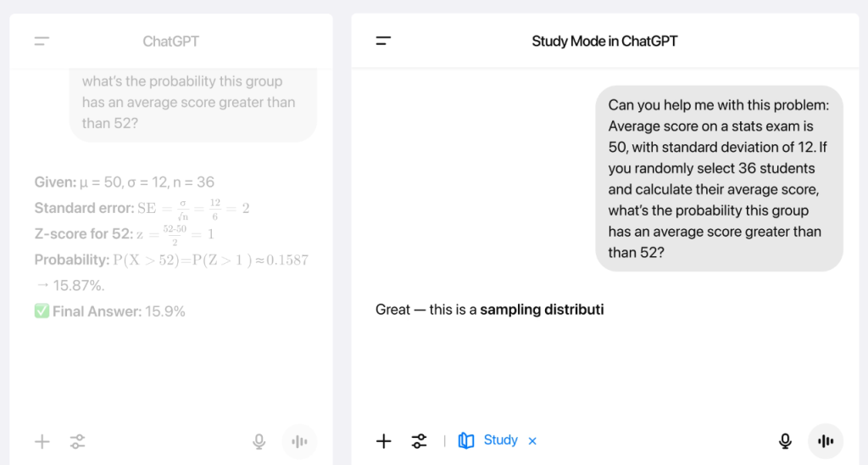Click the Z-score for 52 line

[x=124, y=234]
